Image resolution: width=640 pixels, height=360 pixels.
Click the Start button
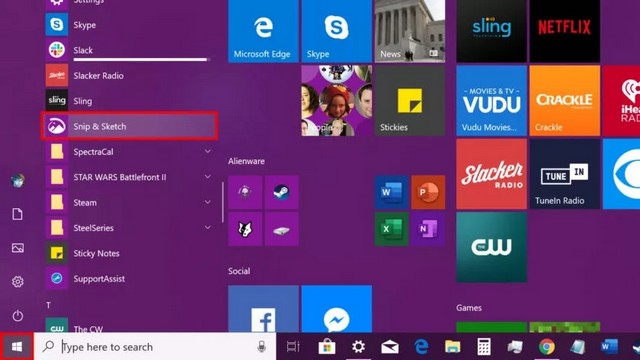pos(17,347)
